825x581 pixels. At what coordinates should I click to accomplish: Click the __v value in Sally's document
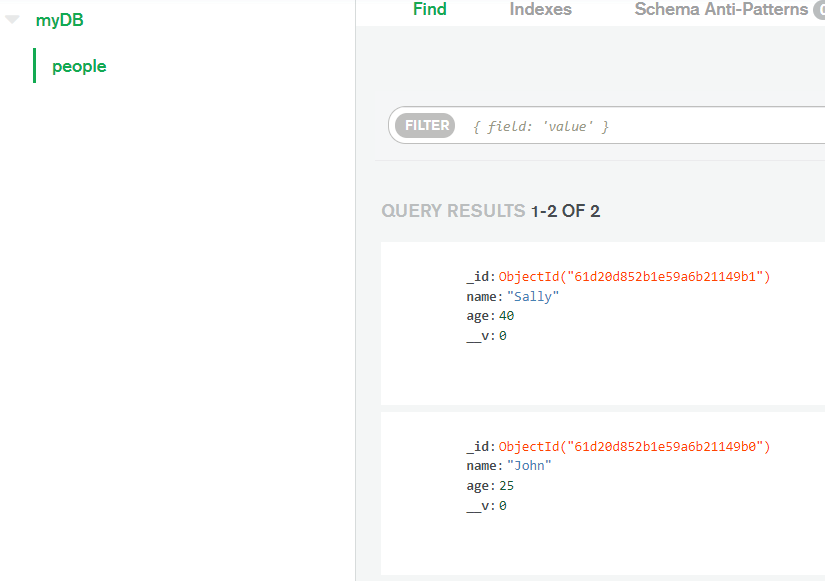click(x=502, y=336)
